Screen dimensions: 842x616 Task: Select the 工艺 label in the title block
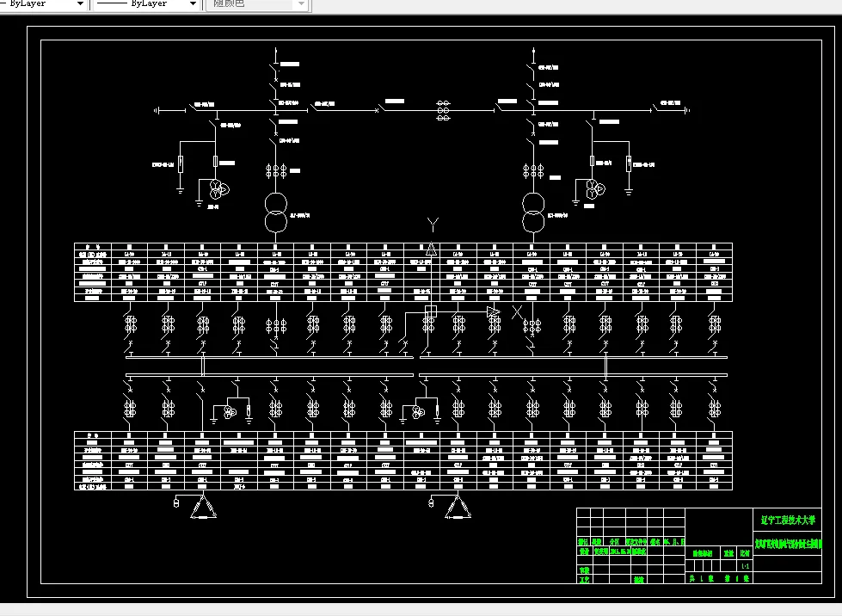[584, 580]
